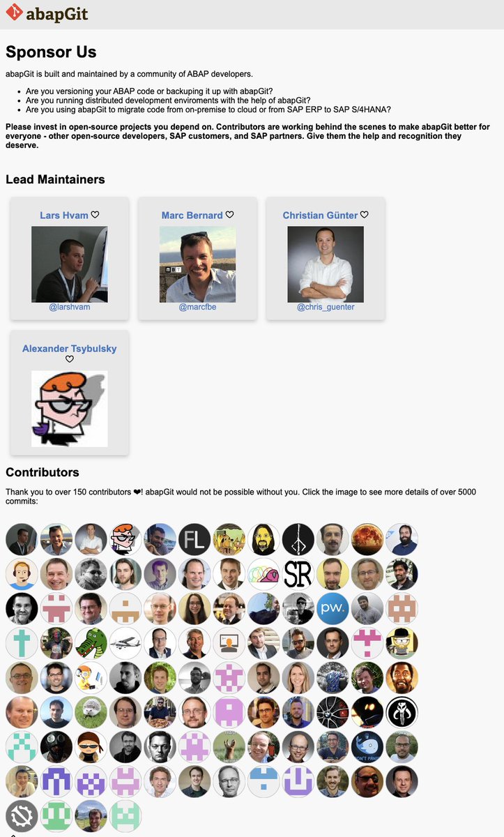
Task: Open the Alexander Tsybulsky name link
Action: (x=70, y=348)
